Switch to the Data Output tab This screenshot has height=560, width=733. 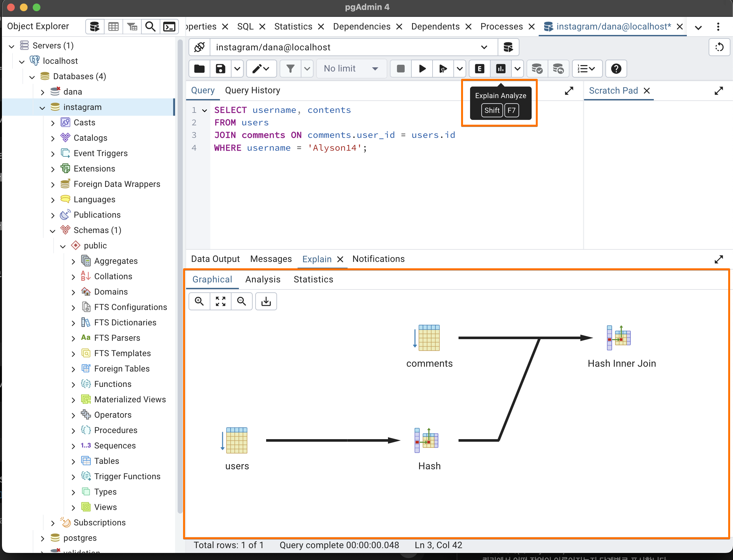click(x=215, y=259)
